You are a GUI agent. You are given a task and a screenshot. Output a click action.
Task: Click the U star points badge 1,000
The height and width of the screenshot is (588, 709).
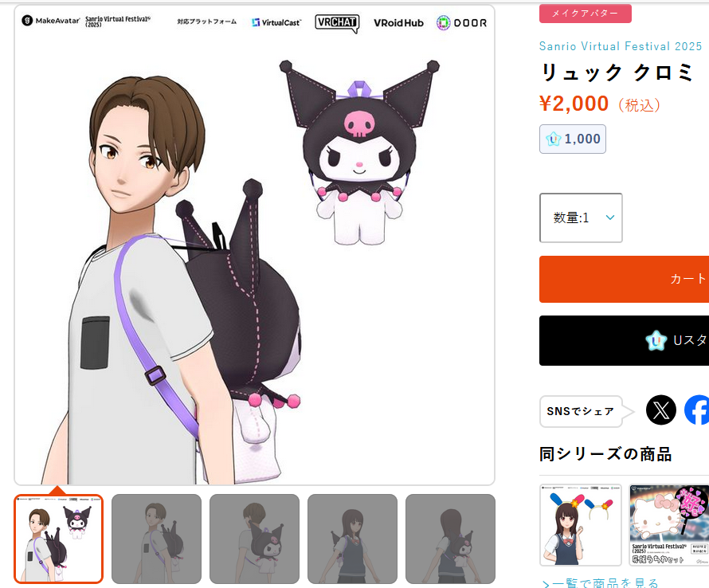[x=573, y=139]
